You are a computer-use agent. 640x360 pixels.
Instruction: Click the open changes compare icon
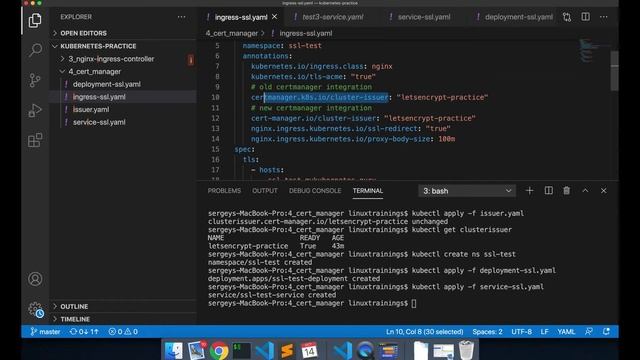coord(567,17)
